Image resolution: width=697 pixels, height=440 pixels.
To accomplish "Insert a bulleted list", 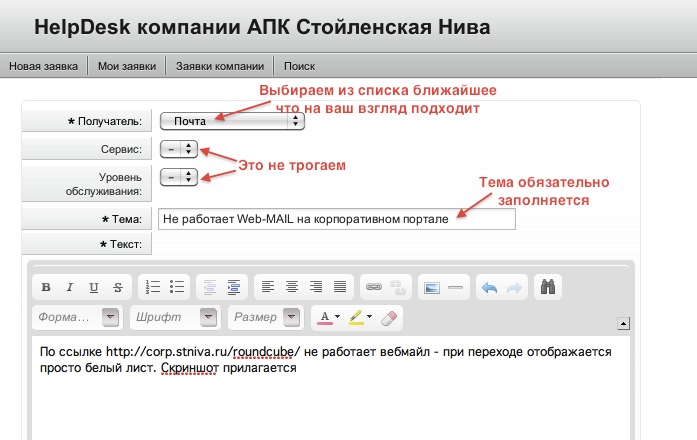I will point(177,287).
